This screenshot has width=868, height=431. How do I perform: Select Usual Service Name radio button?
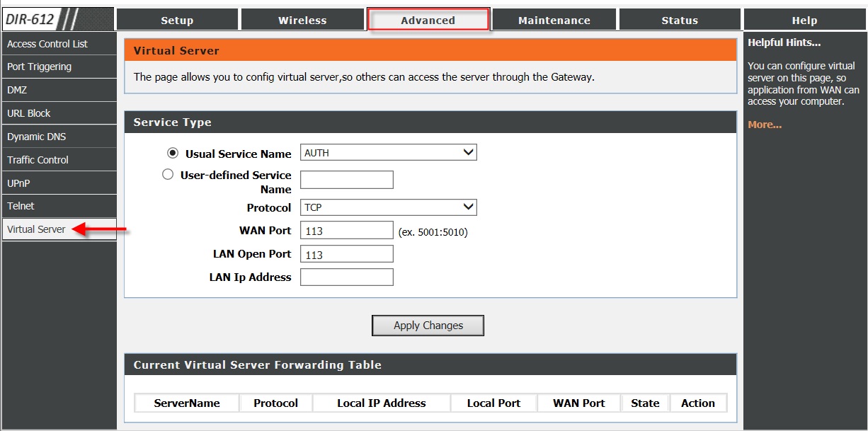click(x=173, y=153)
